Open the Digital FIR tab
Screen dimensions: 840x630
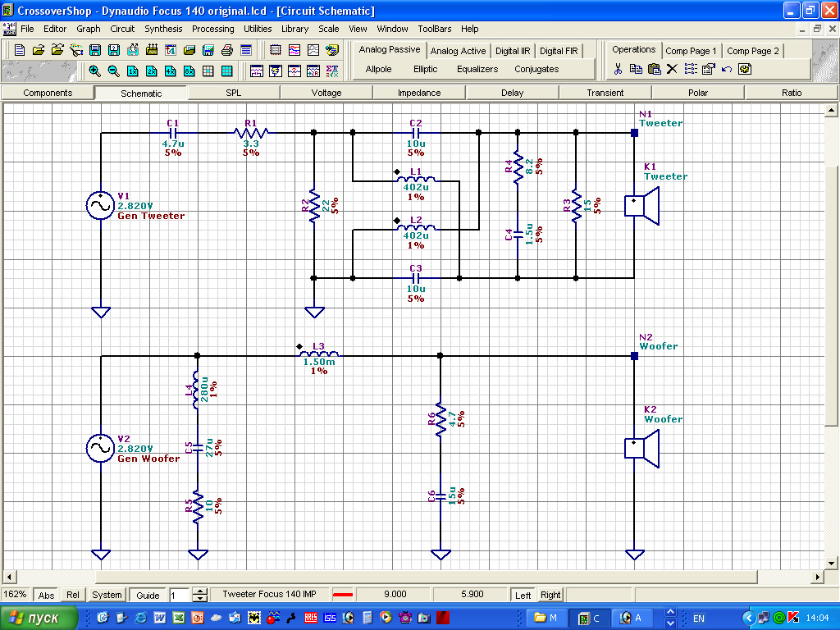coord(559,51)
